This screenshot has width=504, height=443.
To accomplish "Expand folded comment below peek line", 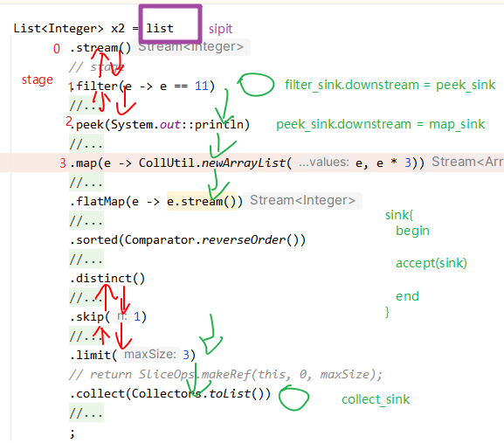I will [86, 143].
